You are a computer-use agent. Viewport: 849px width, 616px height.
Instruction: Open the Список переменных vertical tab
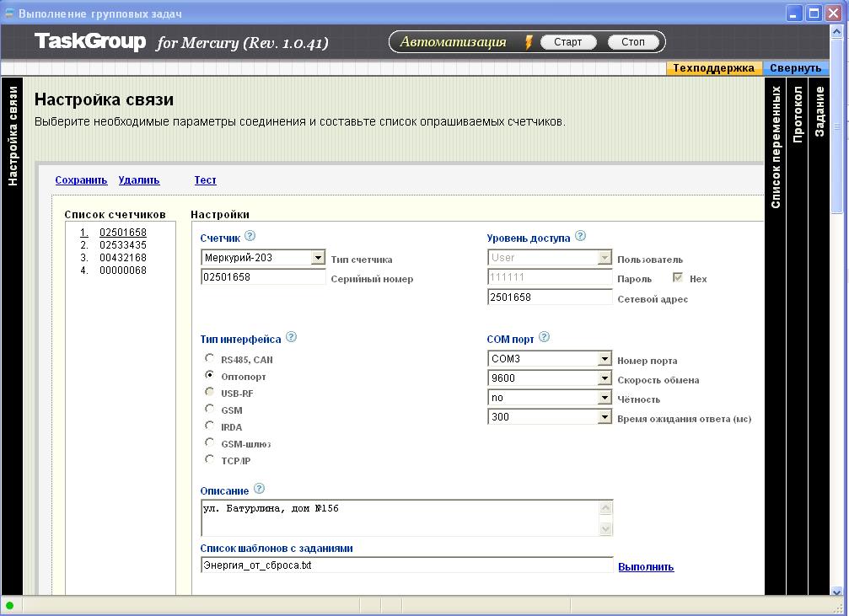click(776, 335)
